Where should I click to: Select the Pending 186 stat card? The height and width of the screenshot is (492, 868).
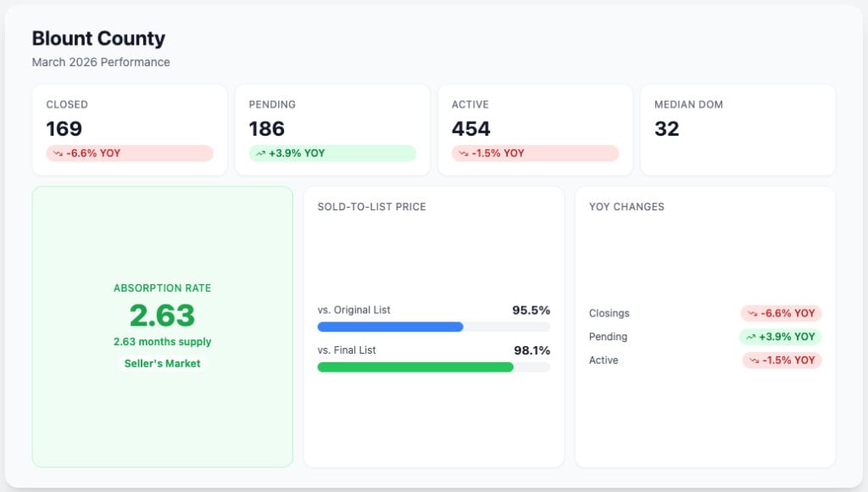pyautogui.click(x=332, y=130)
